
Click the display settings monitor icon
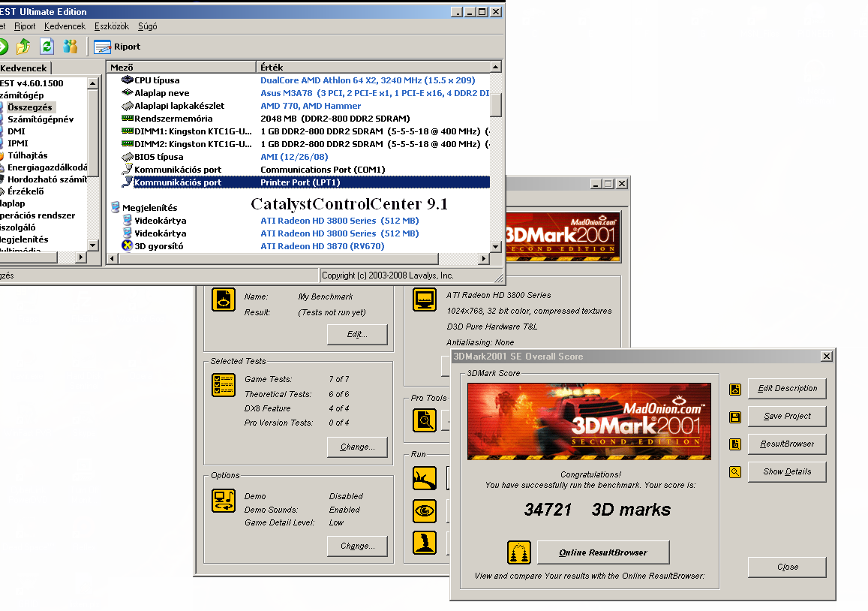(425, 299)
